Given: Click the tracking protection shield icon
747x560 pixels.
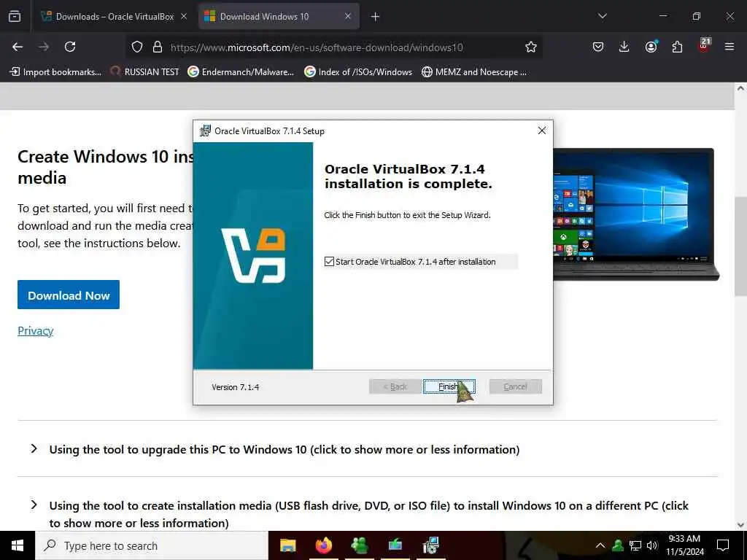Looking at the screenshot, I should click(x=137, y=47).
